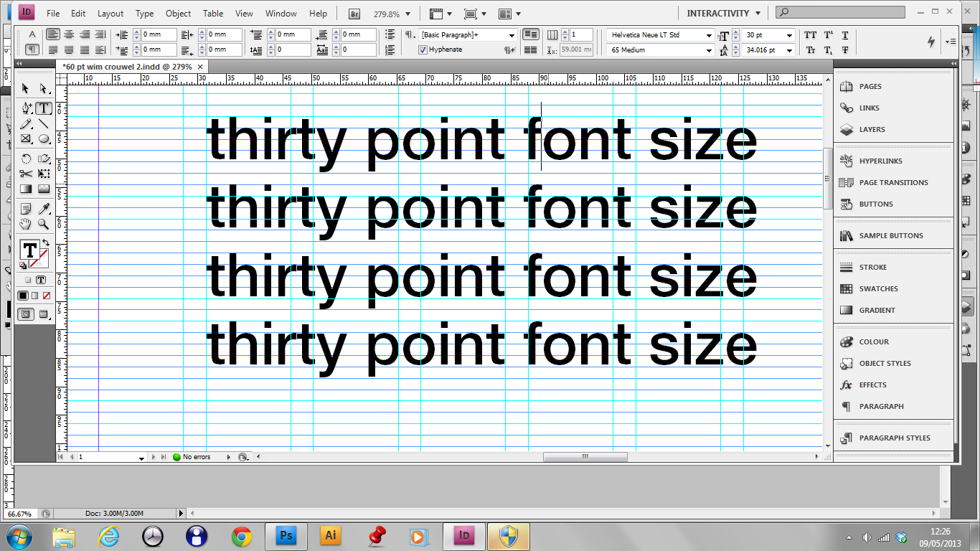
Task: Open the Window menu
Action: click(x=281, y=14)
